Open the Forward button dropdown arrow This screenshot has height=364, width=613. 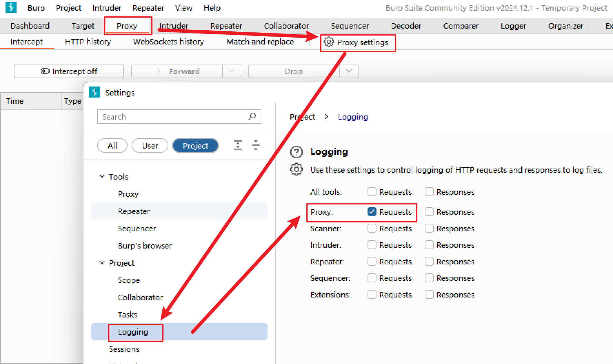[x=232, y=71]
